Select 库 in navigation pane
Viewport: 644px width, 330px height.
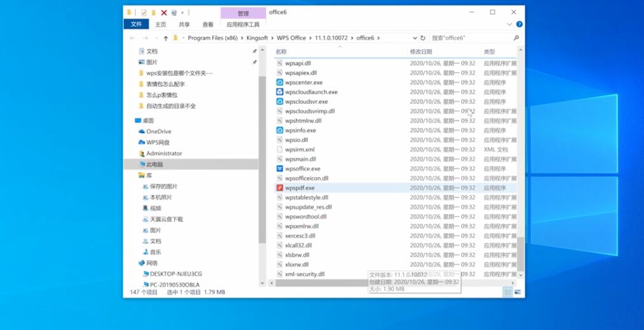tap(149, 175)
